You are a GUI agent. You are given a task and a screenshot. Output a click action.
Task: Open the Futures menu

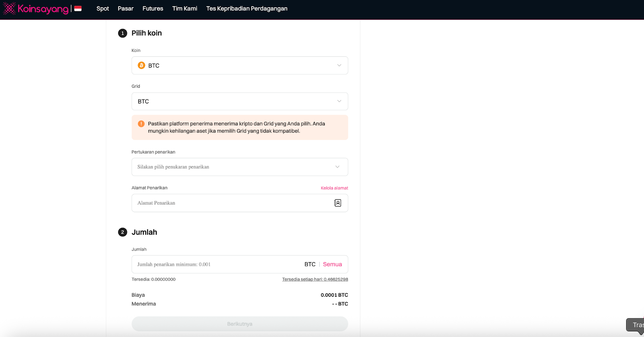153,8
